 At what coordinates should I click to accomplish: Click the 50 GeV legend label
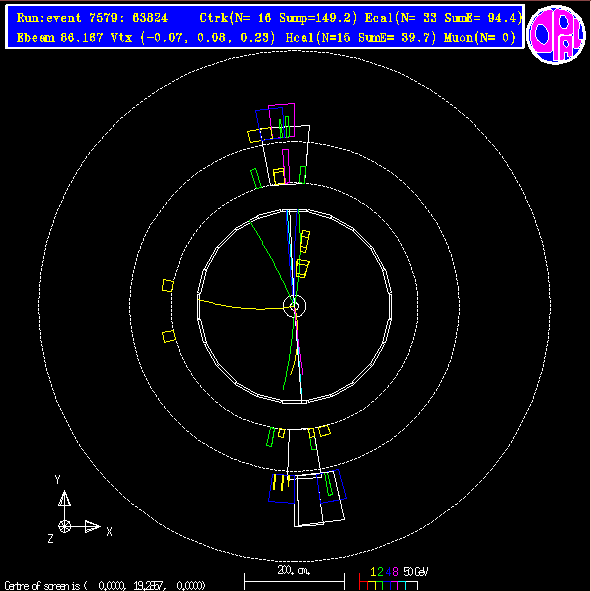416,571
